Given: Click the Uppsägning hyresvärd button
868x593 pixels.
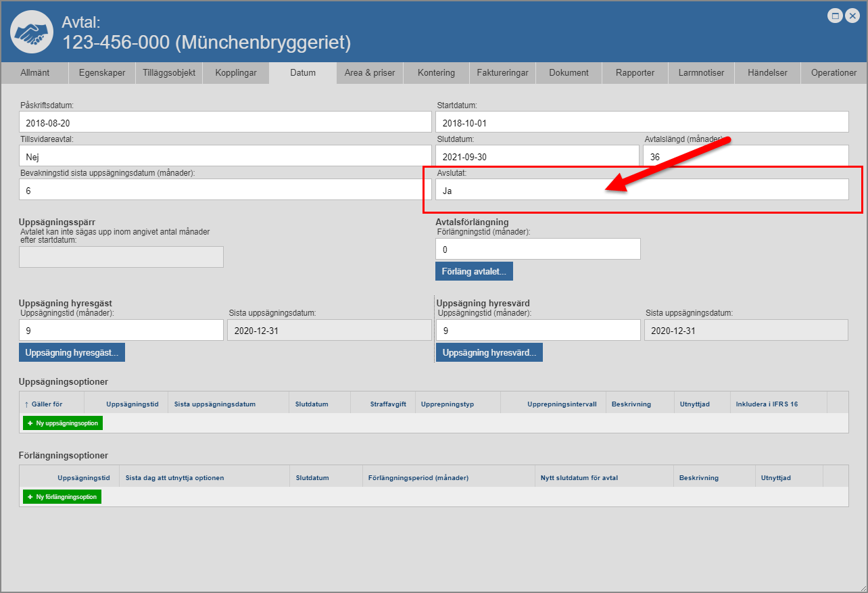Looking at the screenshot, I should coord(489,352).
